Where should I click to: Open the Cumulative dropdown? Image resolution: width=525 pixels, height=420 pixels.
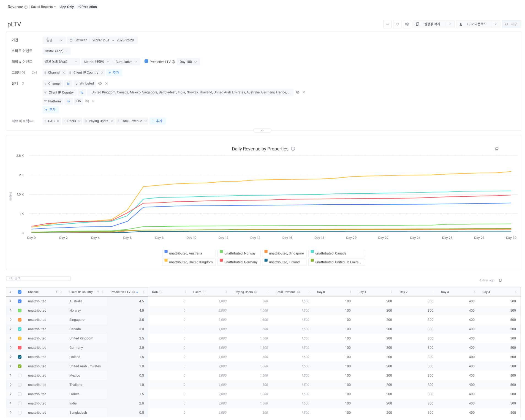click(126, 62)
